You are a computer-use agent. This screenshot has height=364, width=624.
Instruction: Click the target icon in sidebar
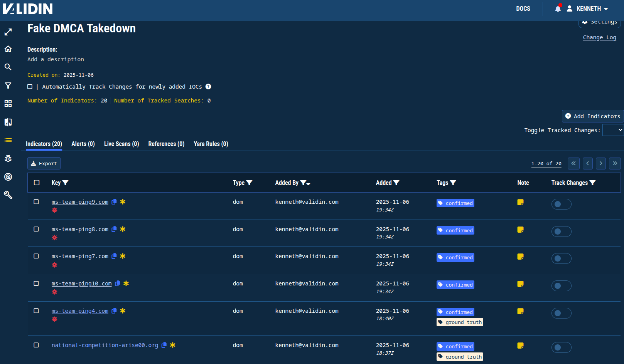point(8,177)
